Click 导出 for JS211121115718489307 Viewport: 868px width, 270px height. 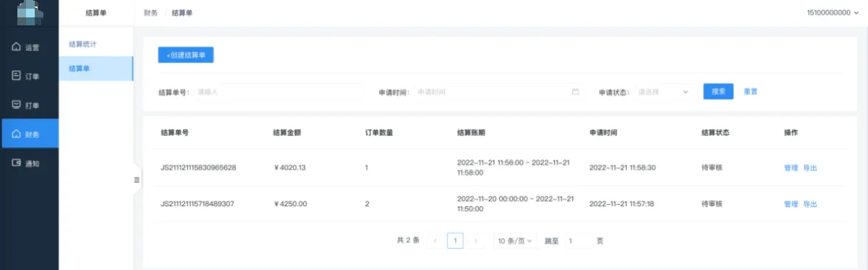click(x=810, y=204)
